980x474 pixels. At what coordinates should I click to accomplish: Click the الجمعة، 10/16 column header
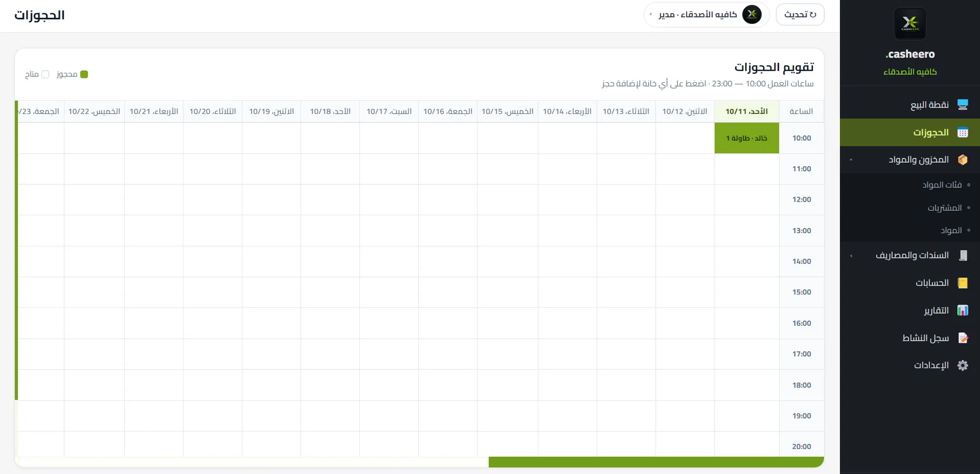[x=448, y=111]
